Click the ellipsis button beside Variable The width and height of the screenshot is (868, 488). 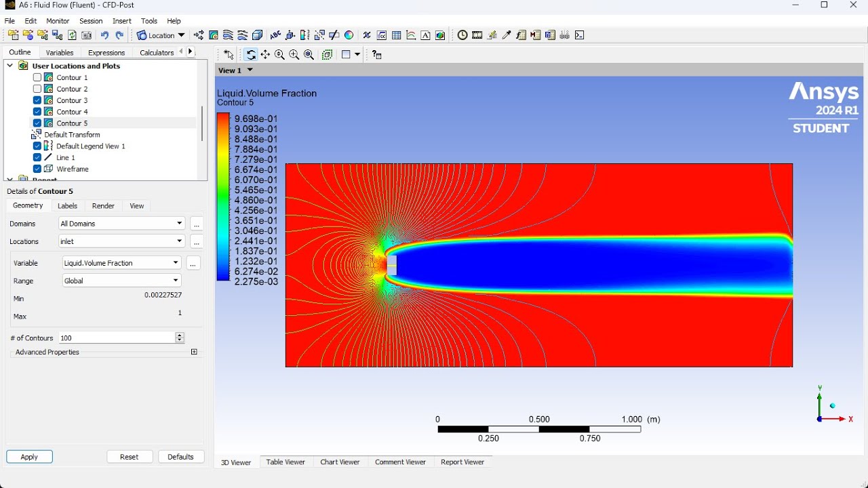tap(193, 263)
